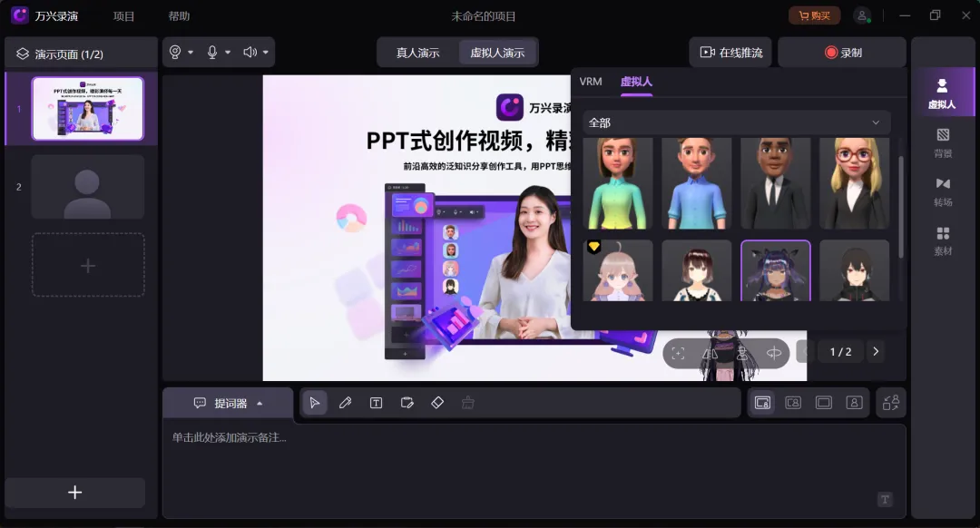Click the 万兴录演 app logo
980x528 pixels.
[21, 15]
